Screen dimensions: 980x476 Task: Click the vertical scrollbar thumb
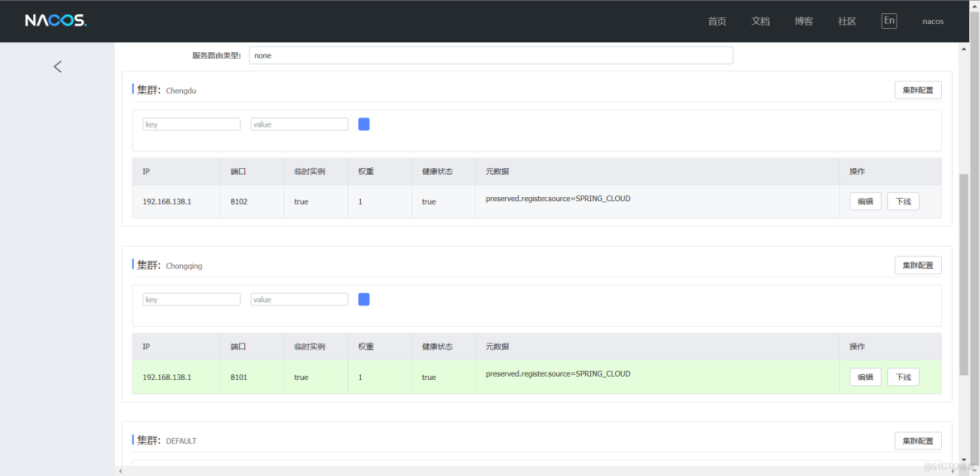pos(963,275)
